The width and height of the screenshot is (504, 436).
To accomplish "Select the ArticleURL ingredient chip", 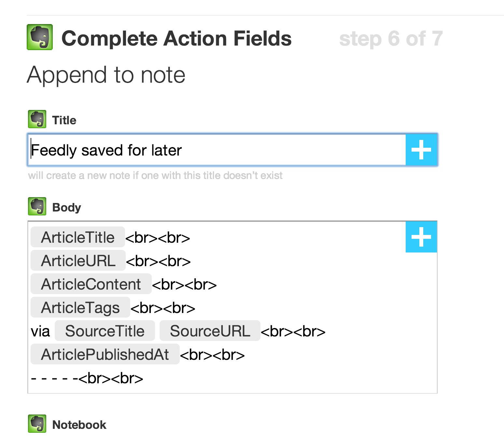I will (x=78, y=261).
